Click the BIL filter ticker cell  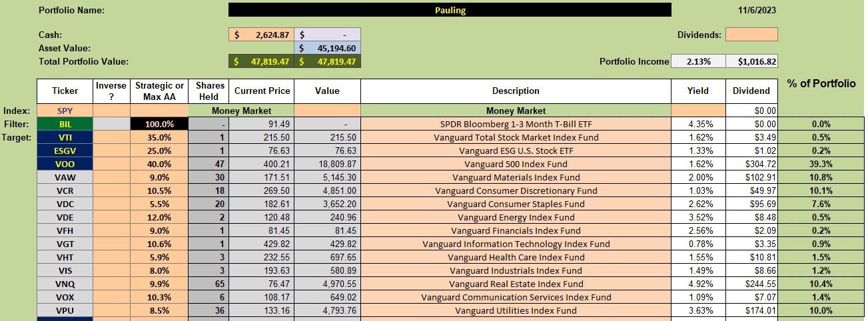click(x=65, y=124)
